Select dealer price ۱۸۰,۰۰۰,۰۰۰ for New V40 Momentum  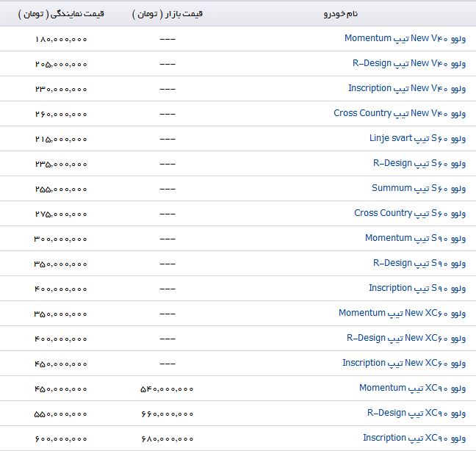(x=61, y=40)
